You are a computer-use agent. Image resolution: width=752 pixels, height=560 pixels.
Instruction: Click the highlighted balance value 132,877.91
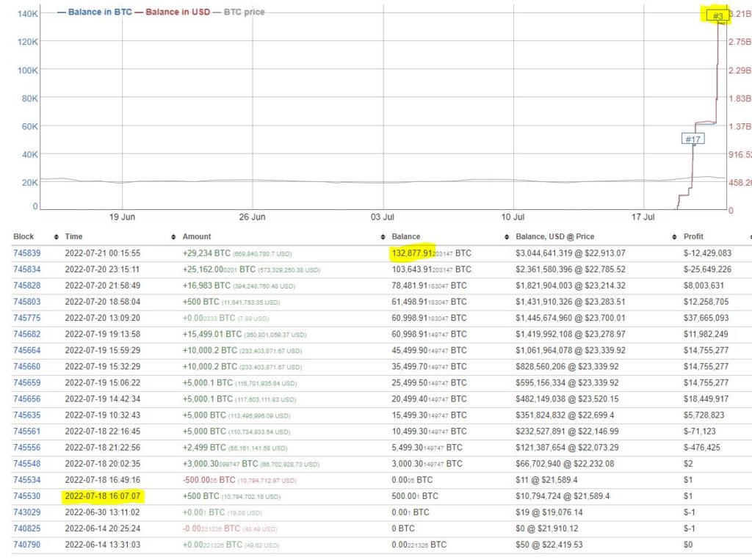point(412,252)
